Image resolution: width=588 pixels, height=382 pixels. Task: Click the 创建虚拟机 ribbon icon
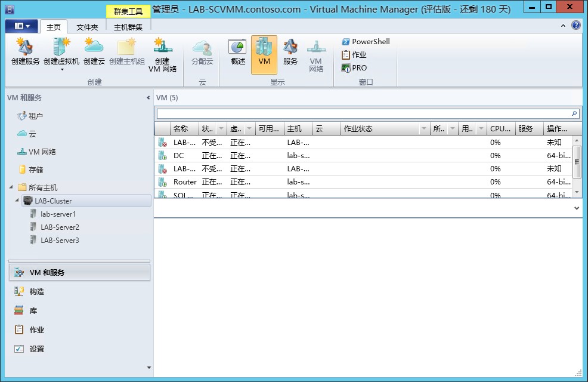61,51
